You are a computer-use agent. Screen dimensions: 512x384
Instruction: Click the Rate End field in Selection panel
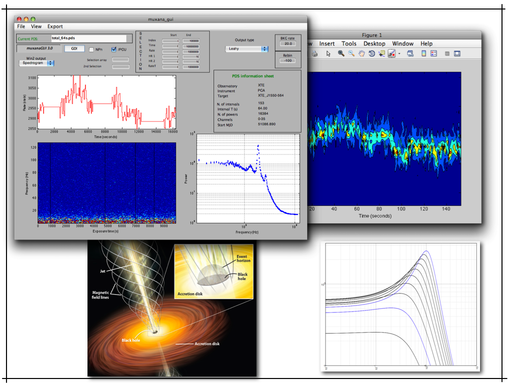click(191, 51)
